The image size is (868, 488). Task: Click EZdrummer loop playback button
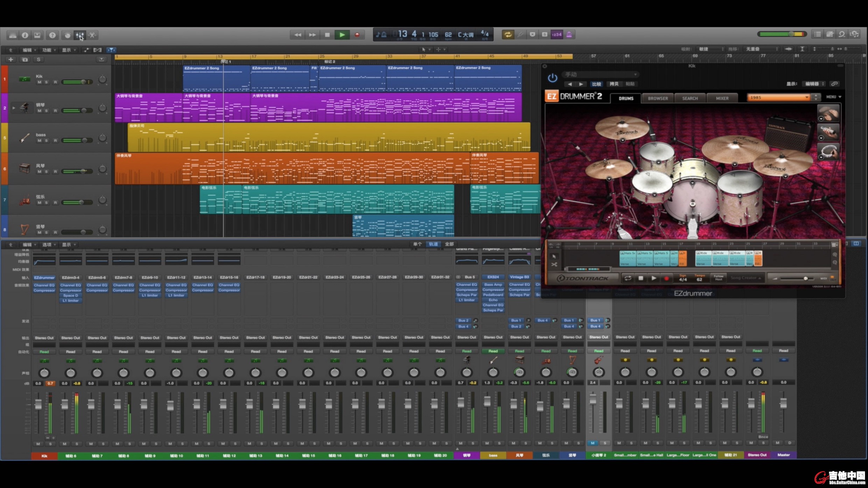(628, 278)
